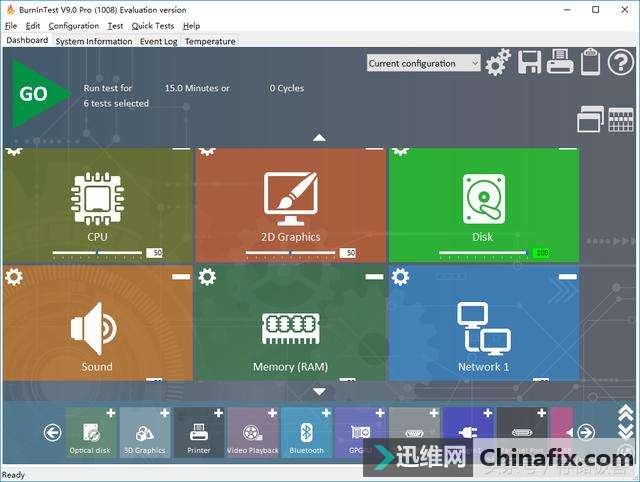Switch to System Information tab
This screenshot has width=640, height=482.
click(x=94, y=41)
